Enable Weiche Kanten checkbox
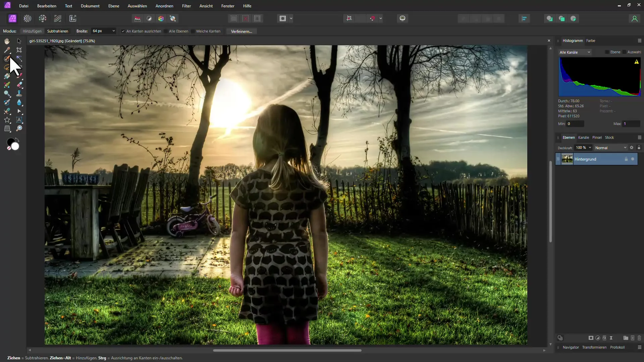644x362 pixels. (193, 31)
